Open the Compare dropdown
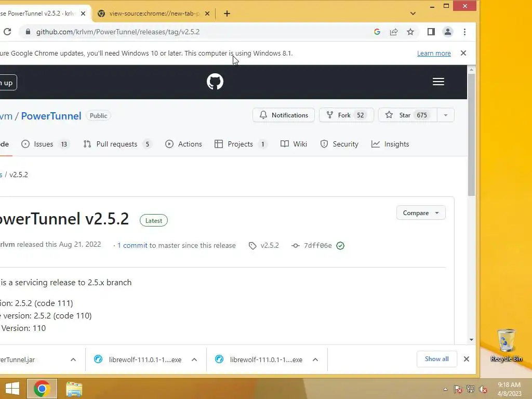This screenshot has width=532, height=399. tap(421, 212)
